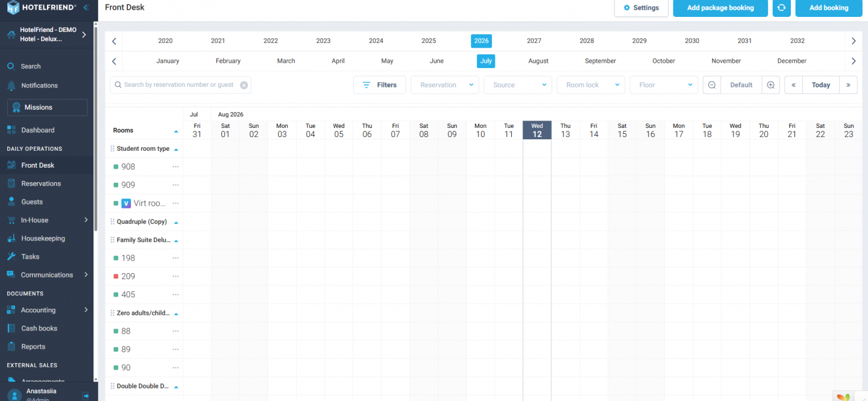Collapse the Quadruple (Copy) group

tap(176, 222)
